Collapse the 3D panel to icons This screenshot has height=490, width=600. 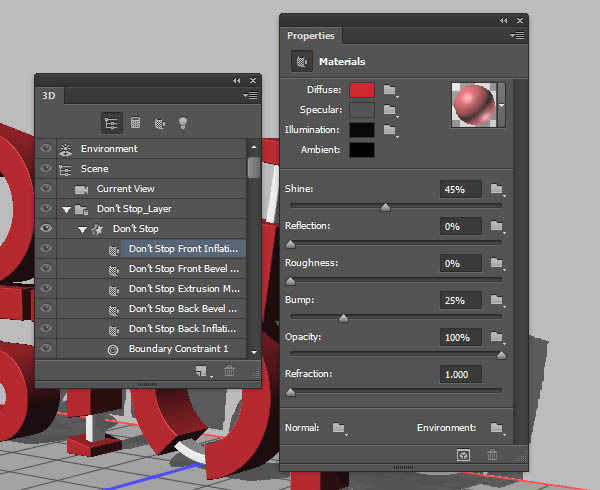[x=236, y=80]
